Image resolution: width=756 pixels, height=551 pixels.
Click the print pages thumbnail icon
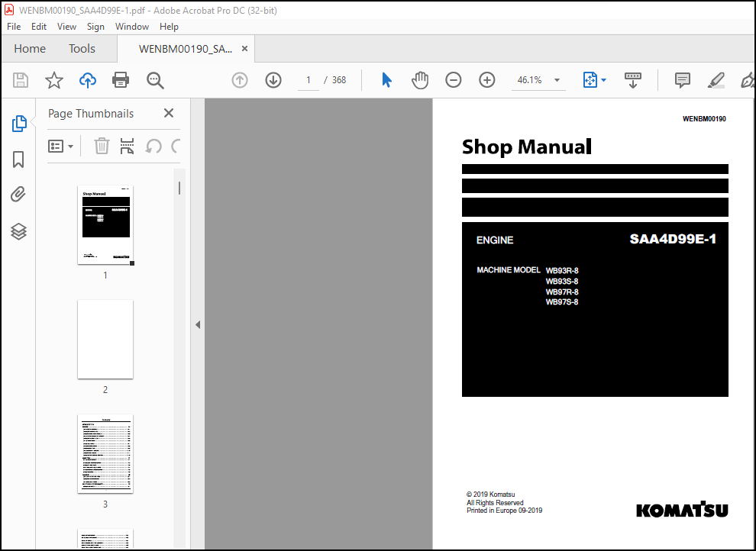point(127,146)
